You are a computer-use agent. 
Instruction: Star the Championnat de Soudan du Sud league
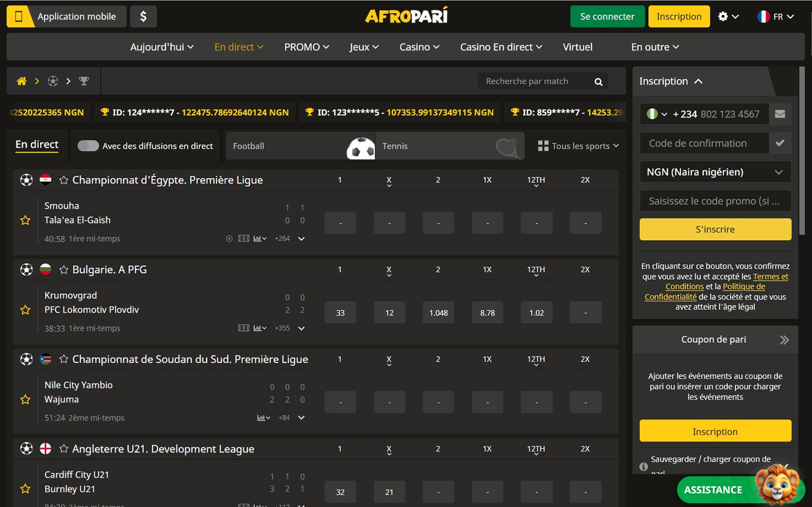point(64,359)
